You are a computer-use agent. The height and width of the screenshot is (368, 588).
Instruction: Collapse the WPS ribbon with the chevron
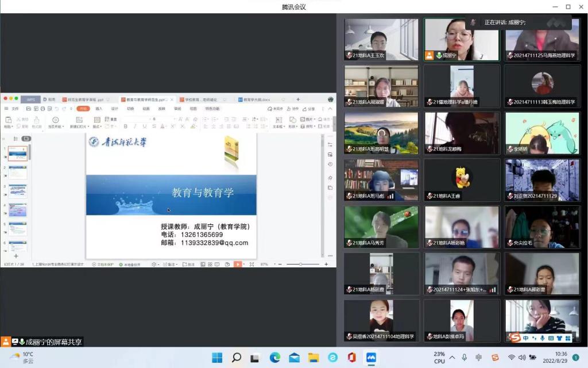[330, 109]
